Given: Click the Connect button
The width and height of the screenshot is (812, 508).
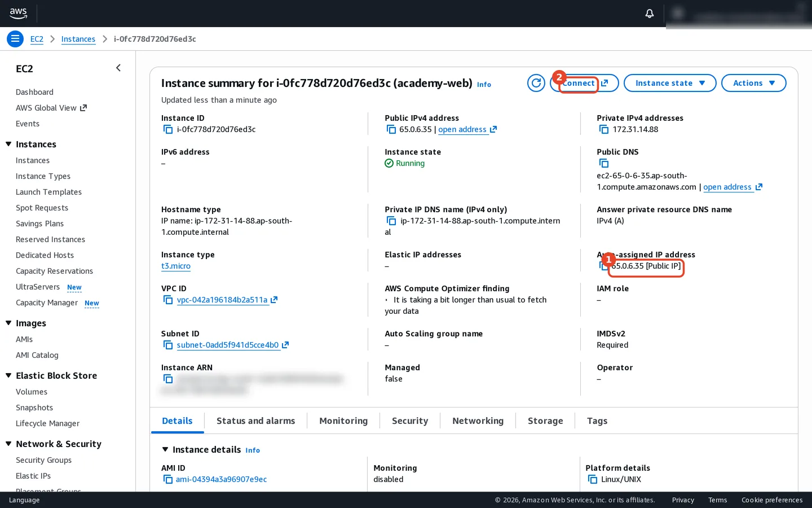Looking at the screenshot, I should point(584,83).
